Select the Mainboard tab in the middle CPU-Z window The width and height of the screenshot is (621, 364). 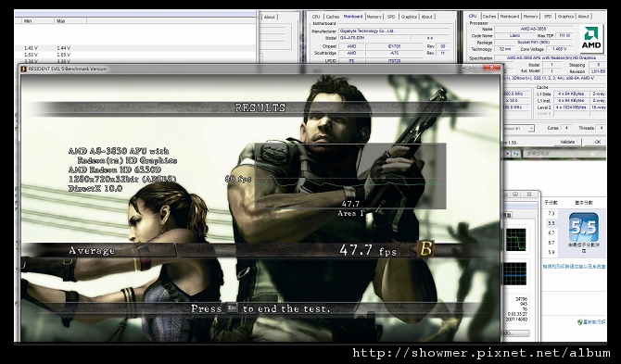coord(353,17)
